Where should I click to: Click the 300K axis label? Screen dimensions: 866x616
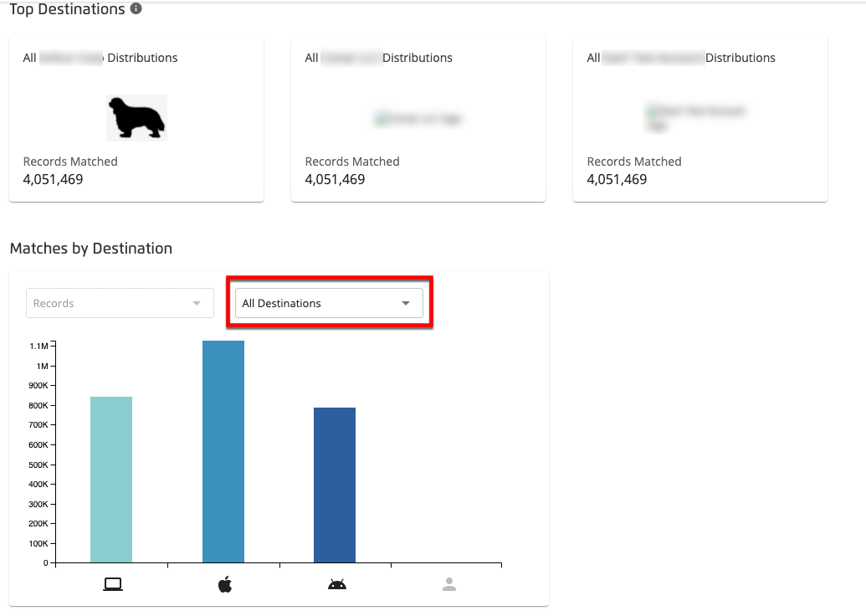[38, 504]
